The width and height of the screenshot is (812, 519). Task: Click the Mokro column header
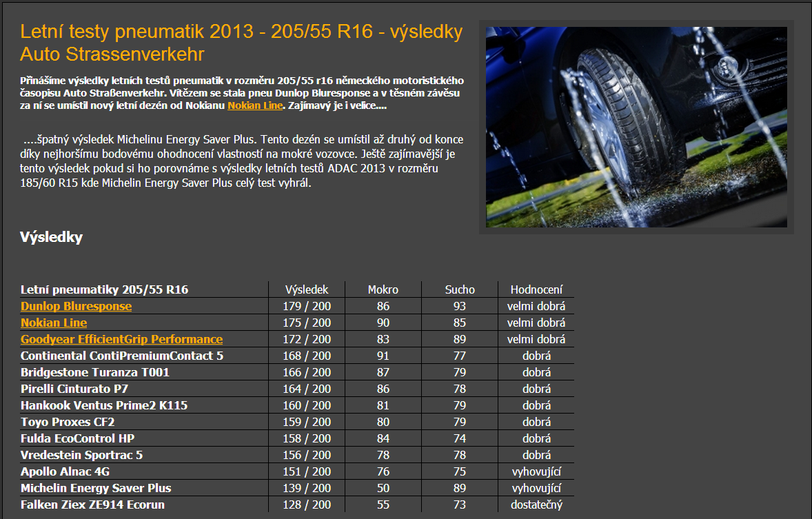click(x=383, y=289)
